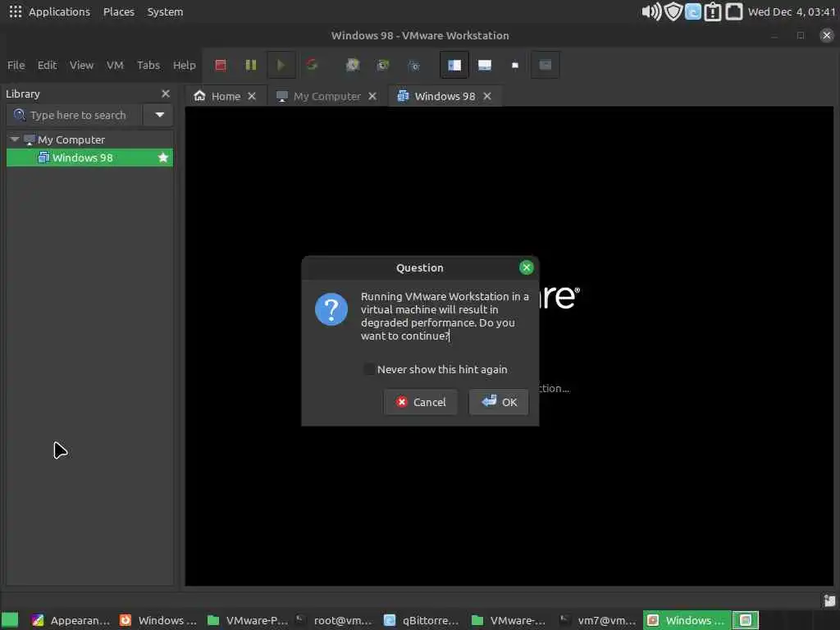The image size is (840, 630).
Task: Enter full screen mode with the small square icon
Action: (x=515, y=65)
